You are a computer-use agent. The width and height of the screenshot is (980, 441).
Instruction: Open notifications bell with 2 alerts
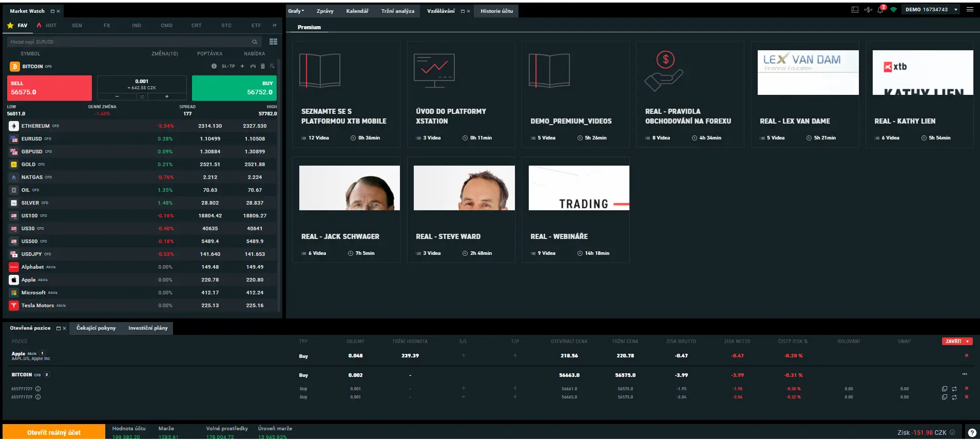click(x=881, y=9)
